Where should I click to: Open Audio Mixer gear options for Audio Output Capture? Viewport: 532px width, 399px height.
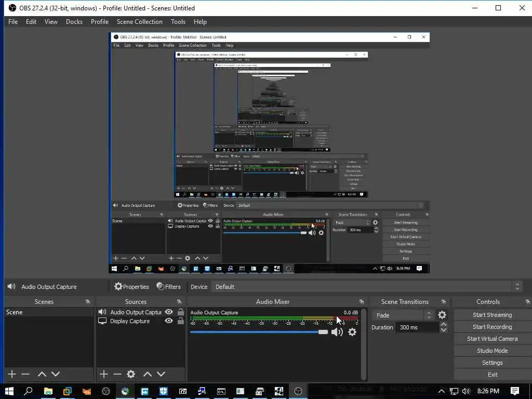point(352,332)
